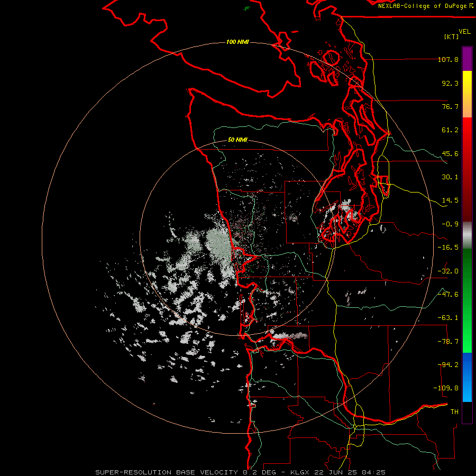Click the VEL legend title

tap(464, 32)
